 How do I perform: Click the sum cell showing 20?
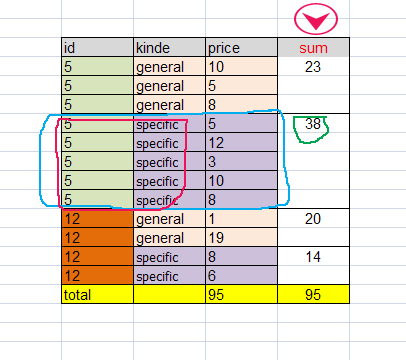click(x=313, y=219)
